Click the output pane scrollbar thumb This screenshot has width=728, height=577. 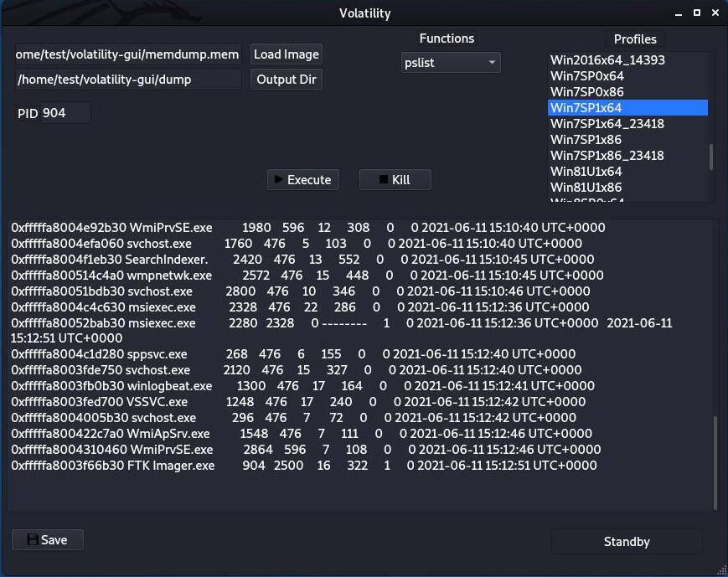715,462
